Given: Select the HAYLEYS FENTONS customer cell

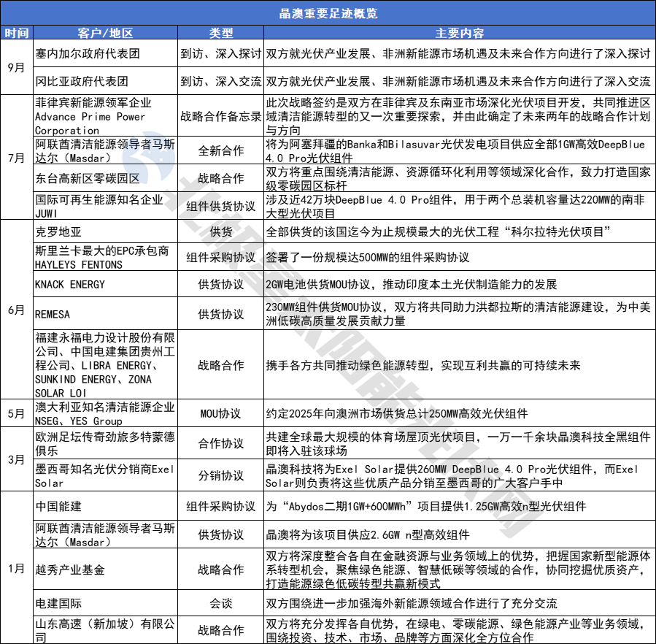Looking at the screenshot, I should tap(105, 257).
